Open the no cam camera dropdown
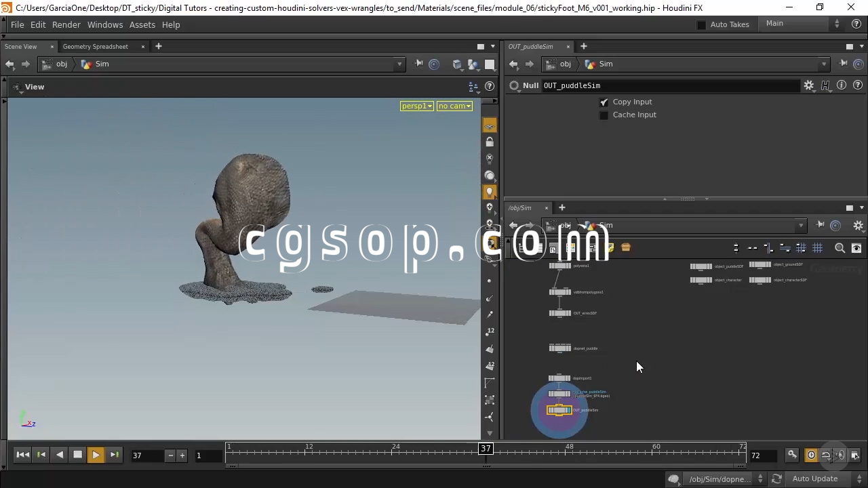This screenshot has height=488, width=868. [454, 106]
